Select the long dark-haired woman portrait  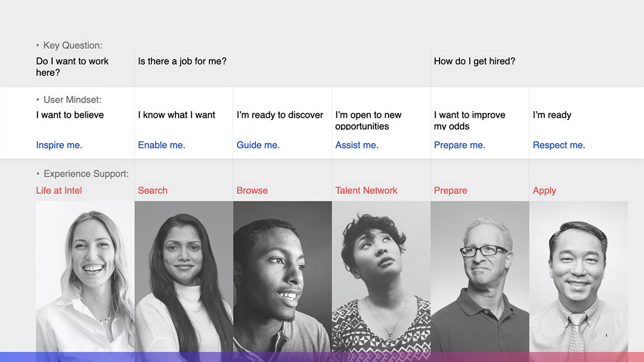coord(184,277)
